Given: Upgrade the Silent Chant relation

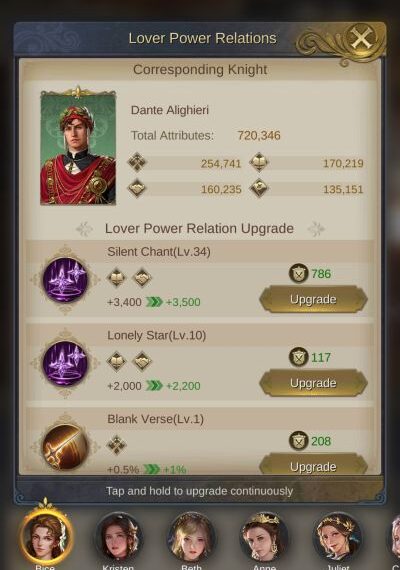Looking at the screenshot, I should click(313, 300).
